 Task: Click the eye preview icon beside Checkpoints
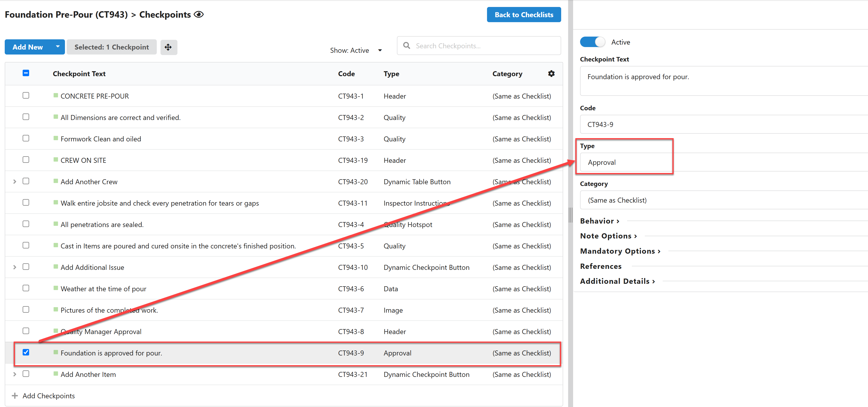tap(199, 14)
